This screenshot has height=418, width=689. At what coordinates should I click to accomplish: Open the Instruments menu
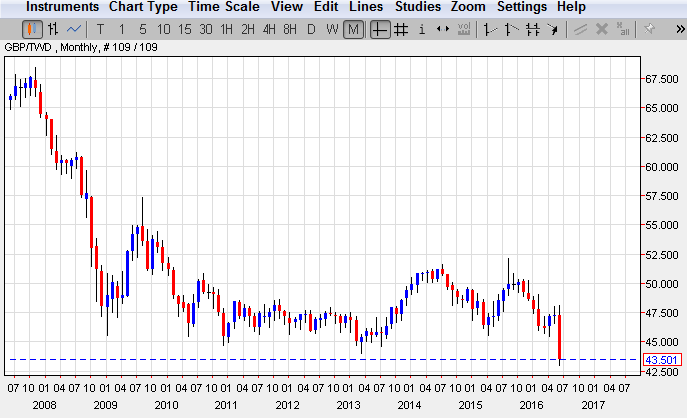(62, 7)
